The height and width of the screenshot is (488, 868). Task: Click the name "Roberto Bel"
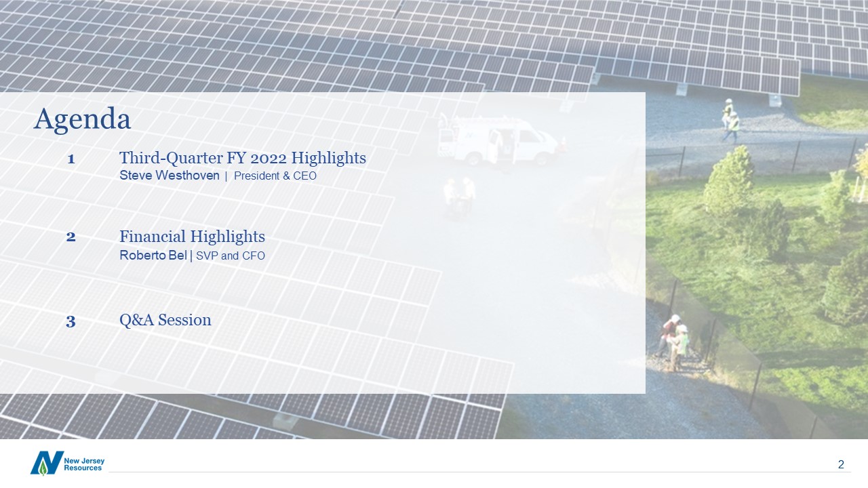coord(153,256)
